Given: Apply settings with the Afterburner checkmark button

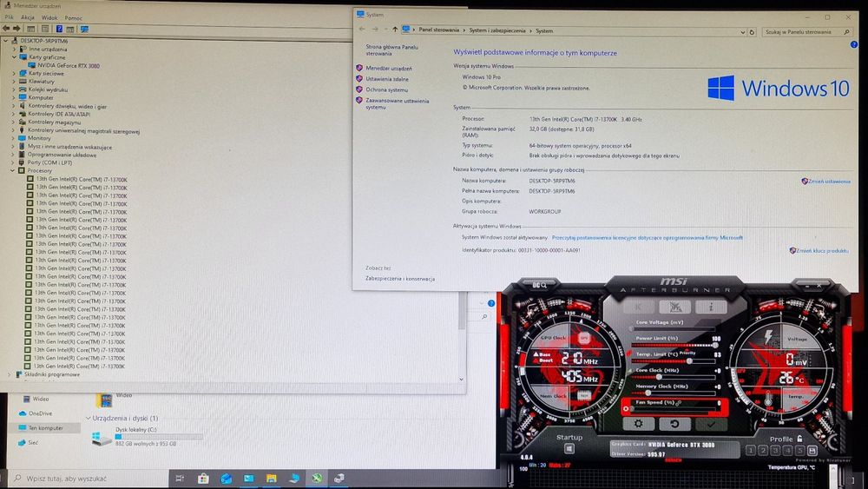Looking at the screenshot, I should point(712,424).
